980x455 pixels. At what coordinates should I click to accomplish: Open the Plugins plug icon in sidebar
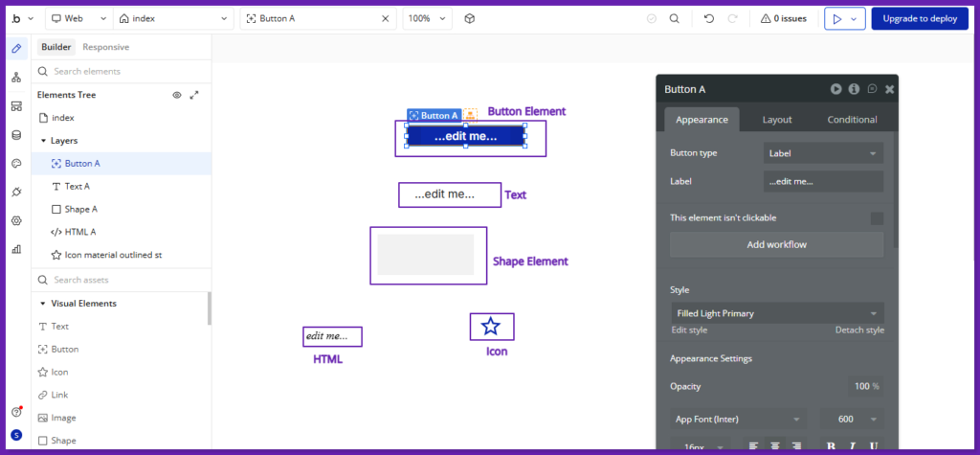click(16, 193)
